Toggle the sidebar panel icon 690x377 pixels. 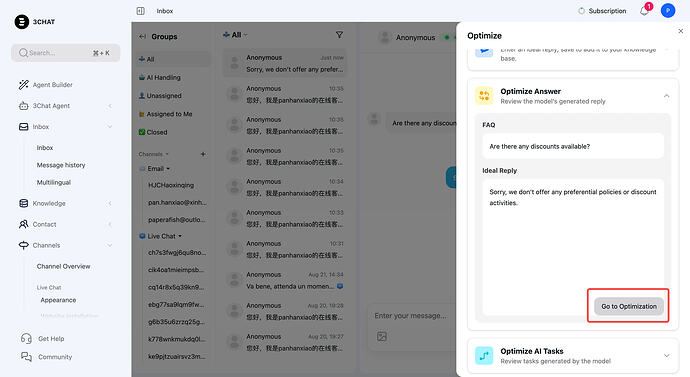pos(140,11)
